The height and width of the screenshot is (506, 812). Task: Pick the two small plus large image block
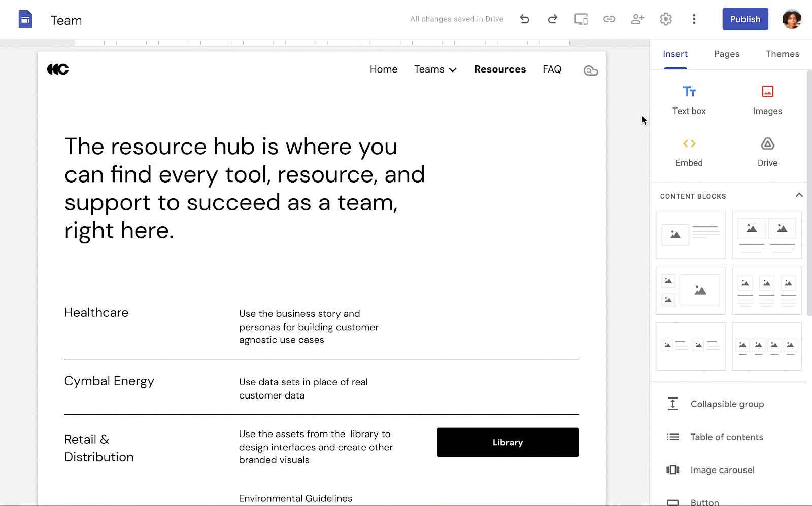coord(691,291)
